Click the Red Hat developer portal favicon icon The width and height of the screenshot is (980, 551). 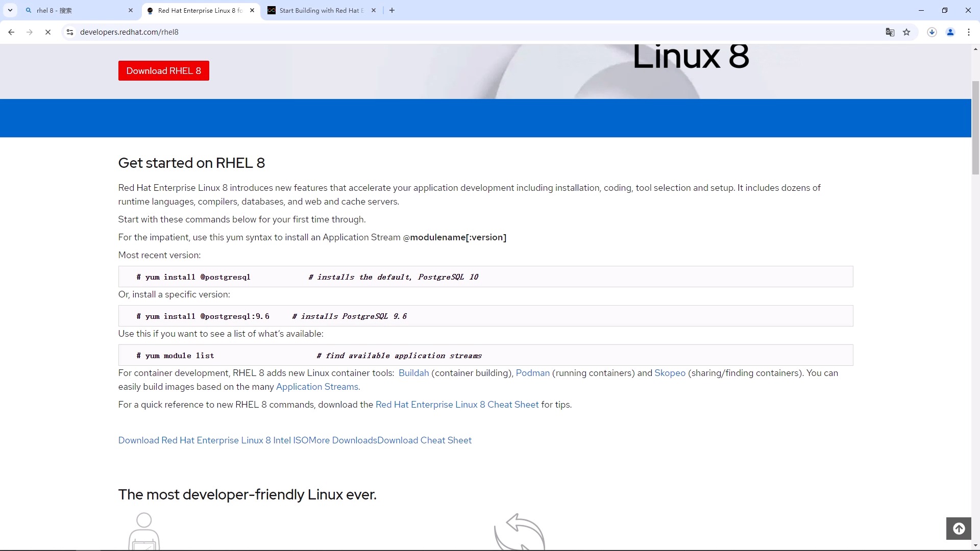tap(150, 10)
